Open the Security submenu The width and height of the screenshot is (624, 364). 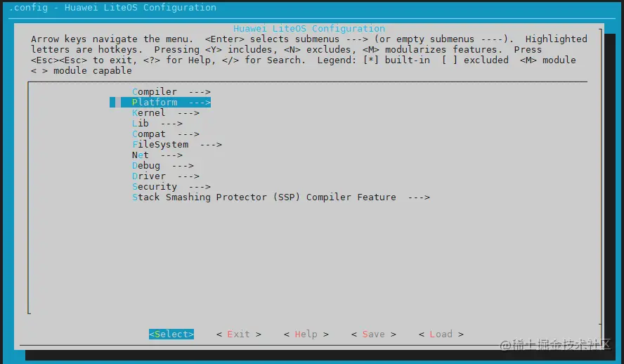coord(171,187)
